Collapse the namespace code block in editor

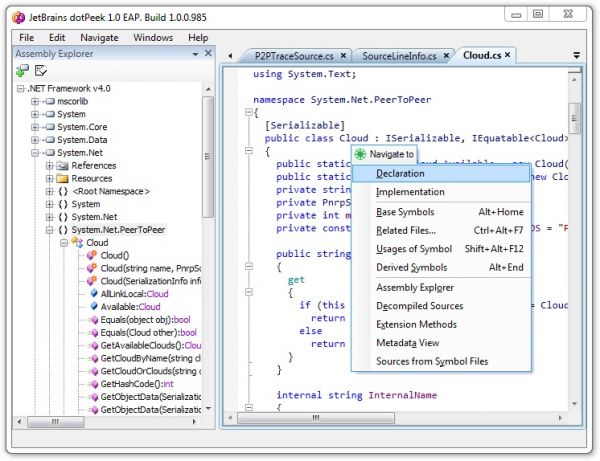point(248,113)
